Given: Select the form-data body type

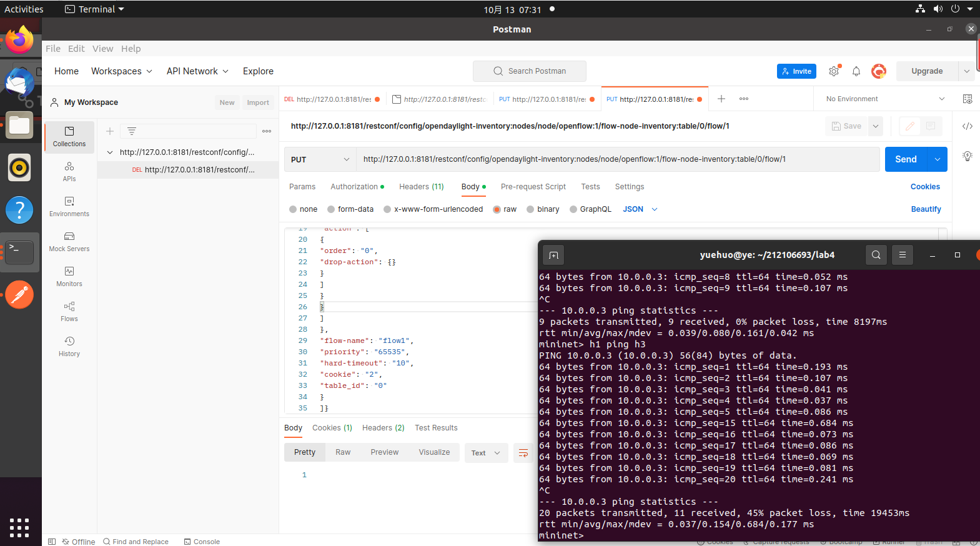Looking at the screenshot, I should (350, 209).
